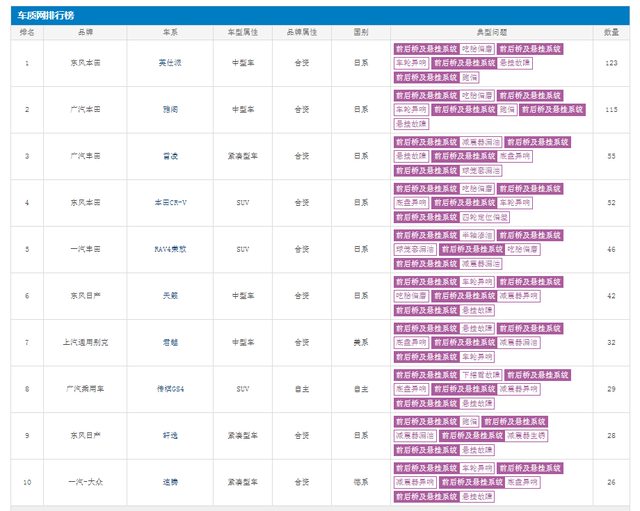
Task: Click the 数量 column header
Action: [x=611, y=32]
